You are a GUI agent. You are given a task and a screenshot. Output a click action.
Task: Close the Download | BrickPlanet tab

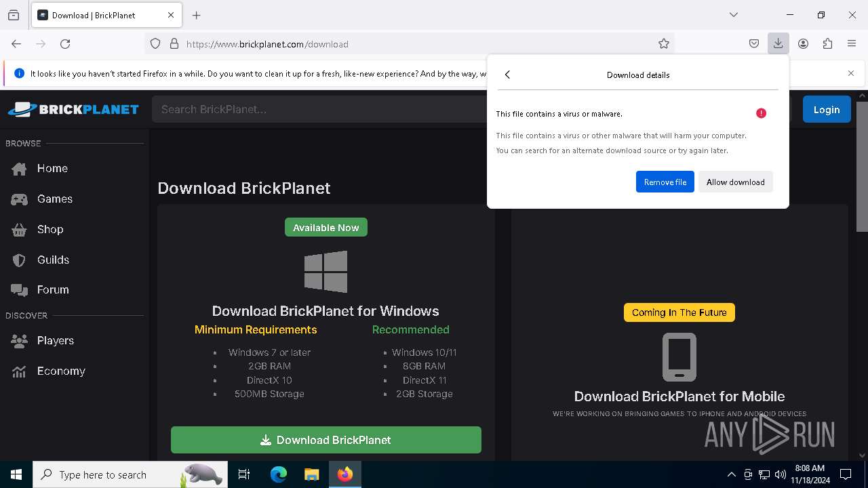point(171,15)
